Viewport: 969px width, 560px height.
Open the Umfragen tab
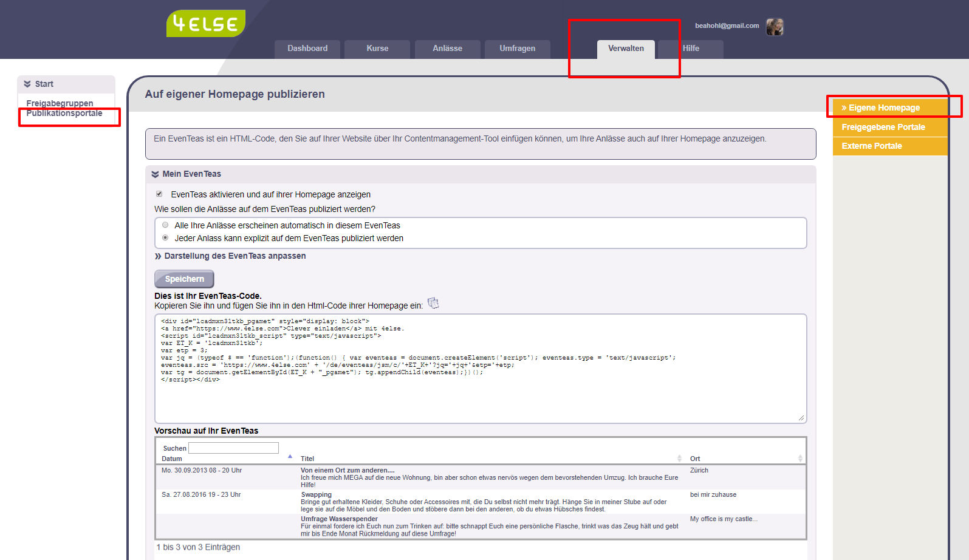pyautogui.click(x=518, y=49)
